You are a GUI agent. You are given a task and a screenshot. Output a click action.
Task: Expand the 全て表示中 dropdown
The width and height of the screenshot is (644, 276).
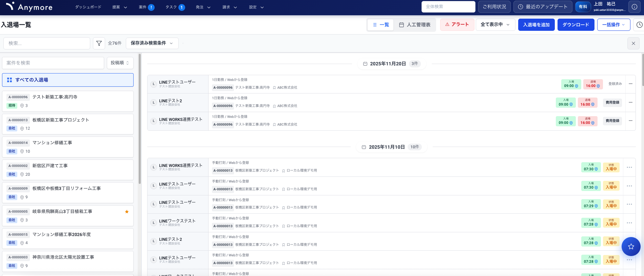[x=495, y=25]
